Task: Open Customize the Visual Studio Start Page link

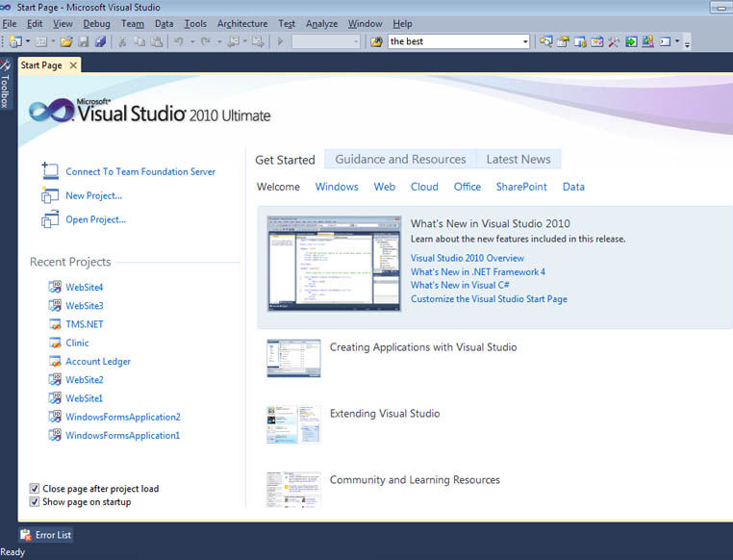Action: click(x=489, y=298)
